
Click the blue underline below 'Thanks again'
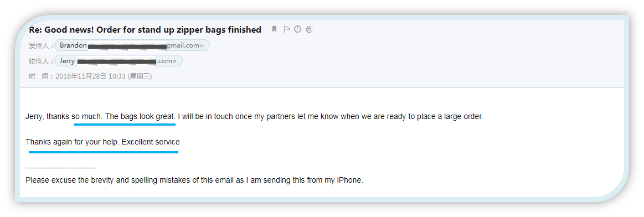tap(104, 152)
